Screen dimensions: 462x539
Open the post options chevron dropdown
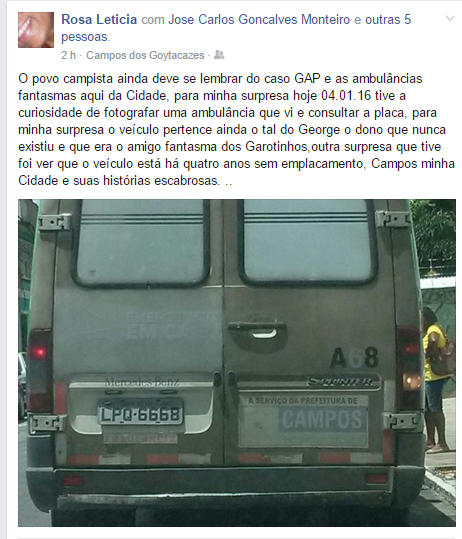450,18
